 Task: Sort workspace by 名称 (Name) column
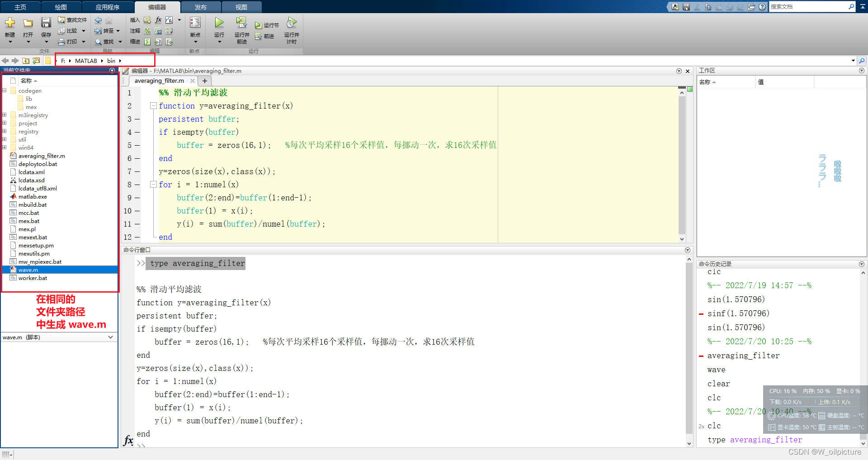(x=726, y=82)
